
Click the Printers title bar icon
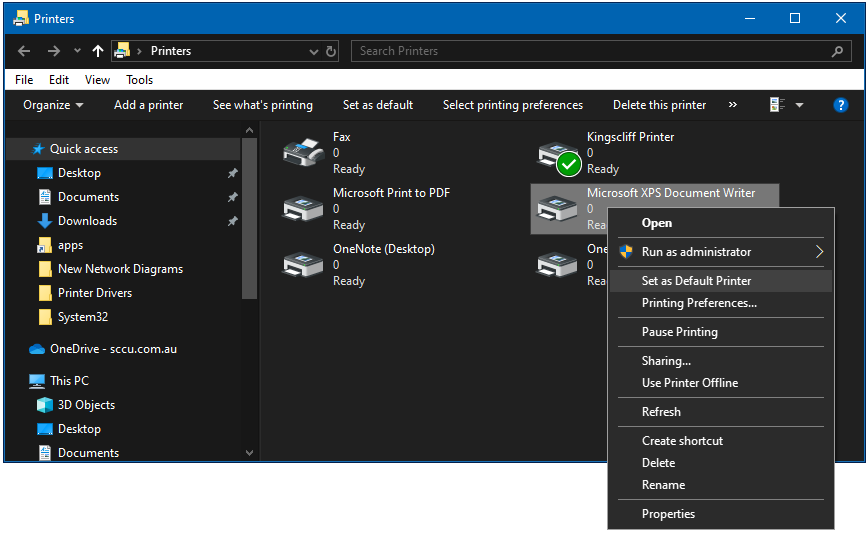pos(21,18)
